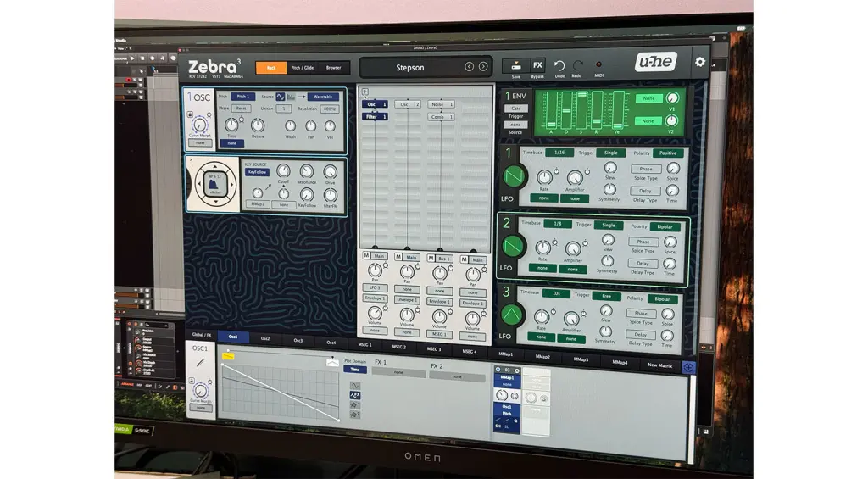This screenshot has height=479, width=868.
Task: Click the Redo arrow icon
Action: click(578, 65)
